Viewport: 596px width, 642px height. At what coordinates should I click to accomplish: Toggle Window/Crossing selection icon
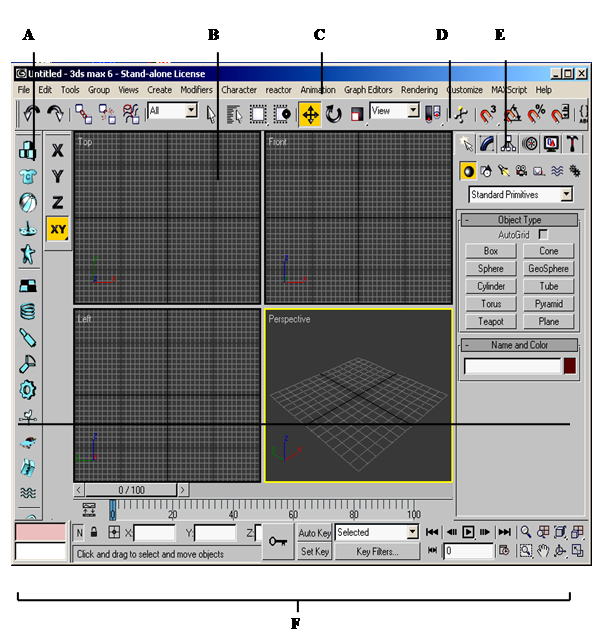tap(282, 115)
